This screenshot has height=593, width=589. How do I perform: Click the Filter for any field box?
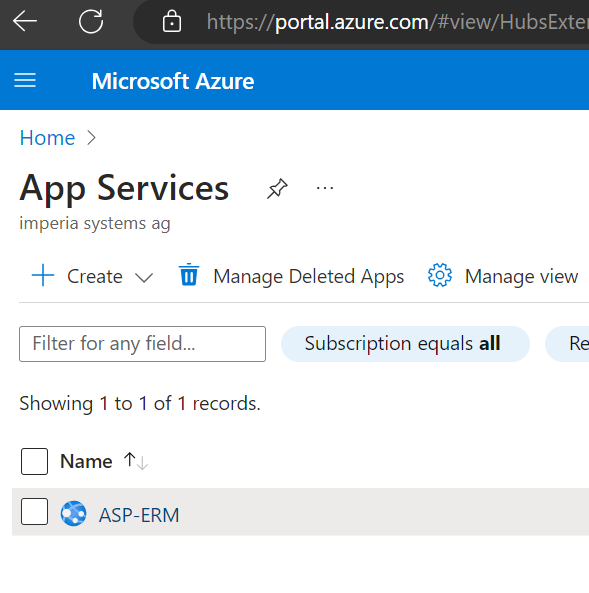tap(143, 344)
